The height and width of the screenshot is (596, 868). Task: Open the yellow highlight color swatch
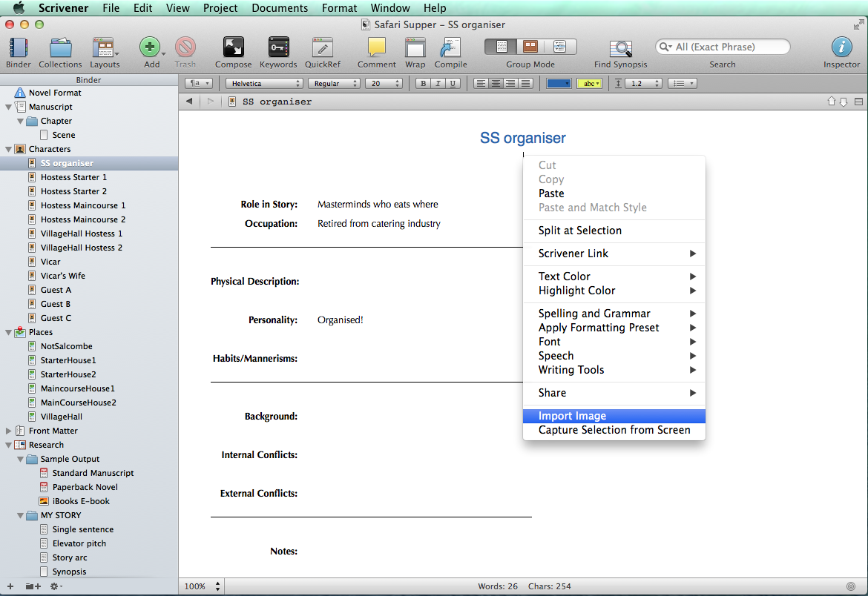(x=590, y=84)
